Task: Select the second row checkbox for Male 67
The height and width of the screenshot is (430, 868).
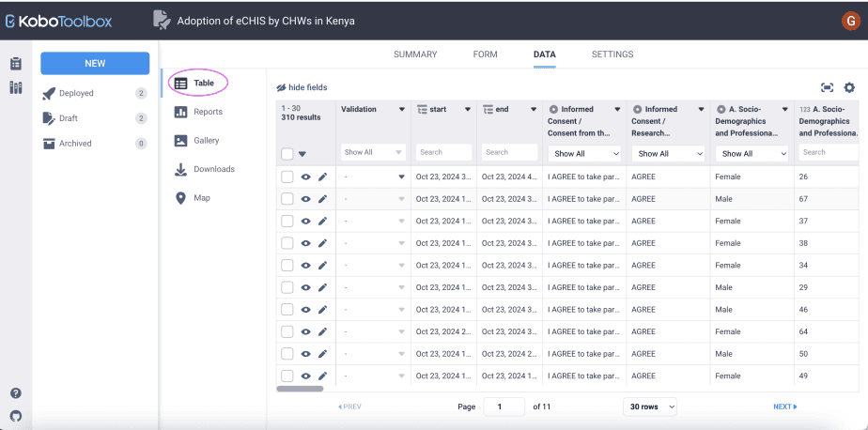Action: 287,199
